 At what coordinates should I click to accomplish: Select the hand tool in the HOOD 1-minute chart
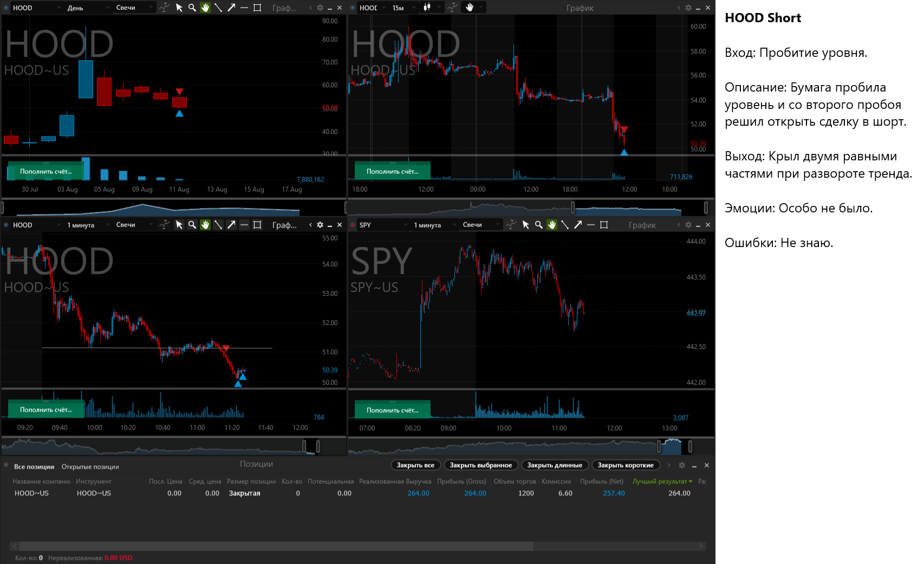[205, 225]
